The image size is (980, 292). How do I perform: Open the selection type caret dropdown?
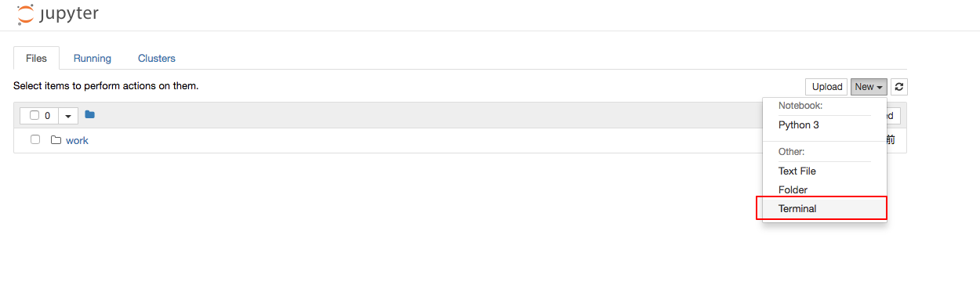coord(68,116)
